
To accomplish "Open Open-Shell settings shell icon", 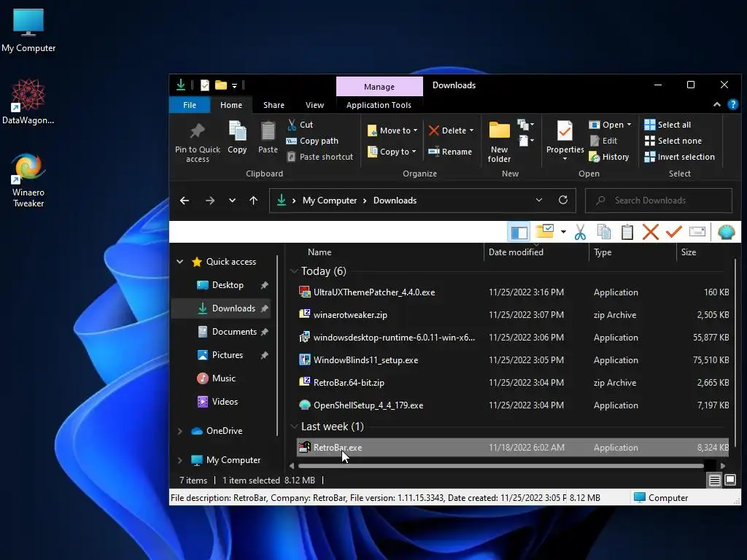I will coord(726,233).
